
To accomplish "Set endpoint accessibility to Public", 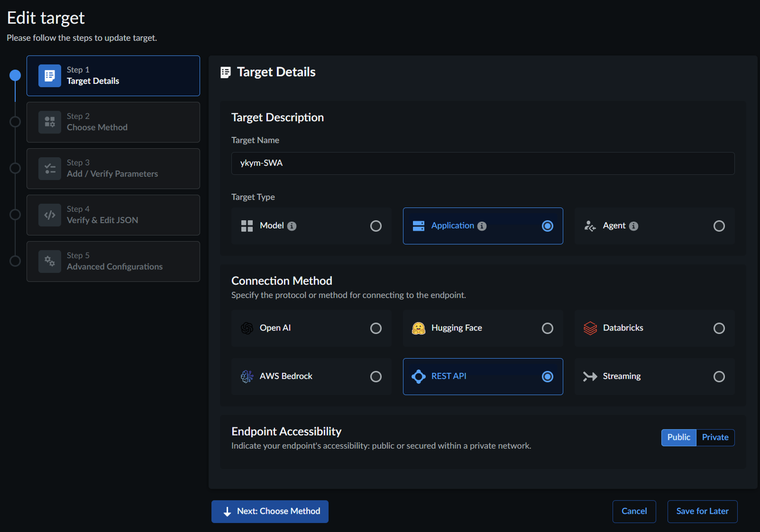I will click(678, 437).
